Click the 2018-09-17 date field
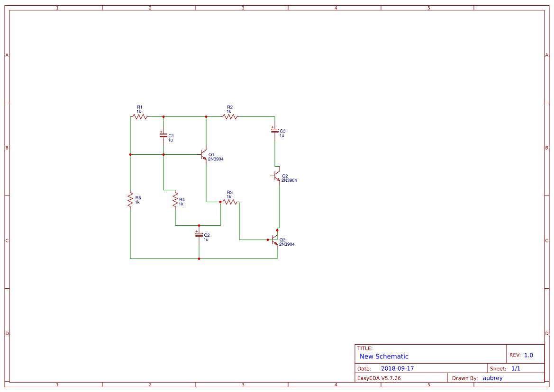Screen dimensions: 554x392 (x=397, y=368)
